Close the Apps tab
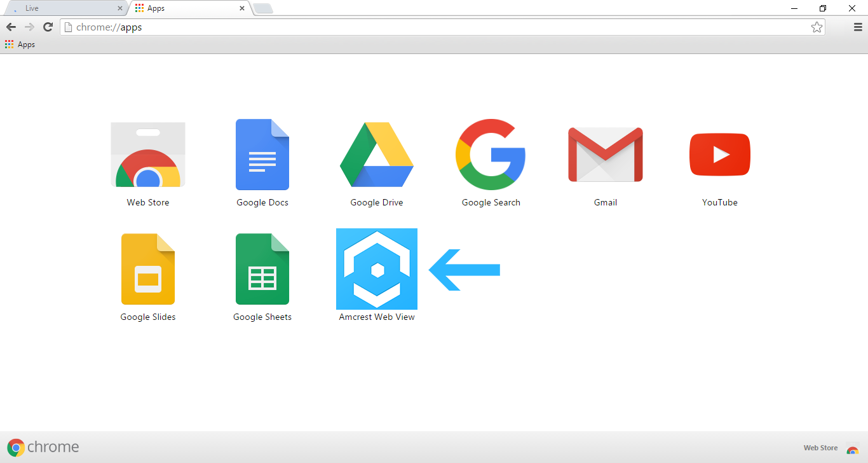 [241, 8]
